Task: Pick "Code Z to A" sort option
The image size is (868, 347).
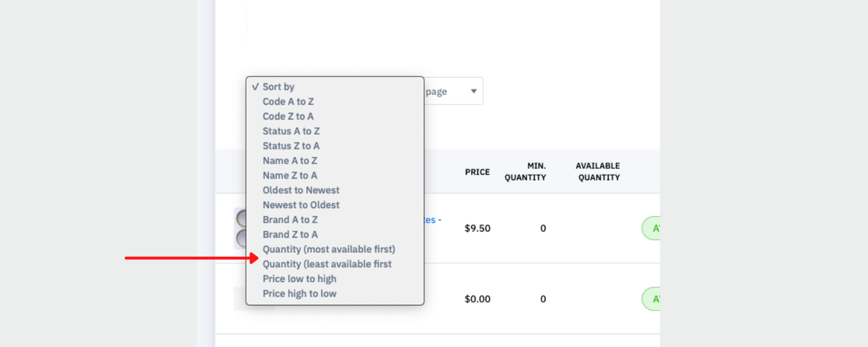Action: [288, 116]
